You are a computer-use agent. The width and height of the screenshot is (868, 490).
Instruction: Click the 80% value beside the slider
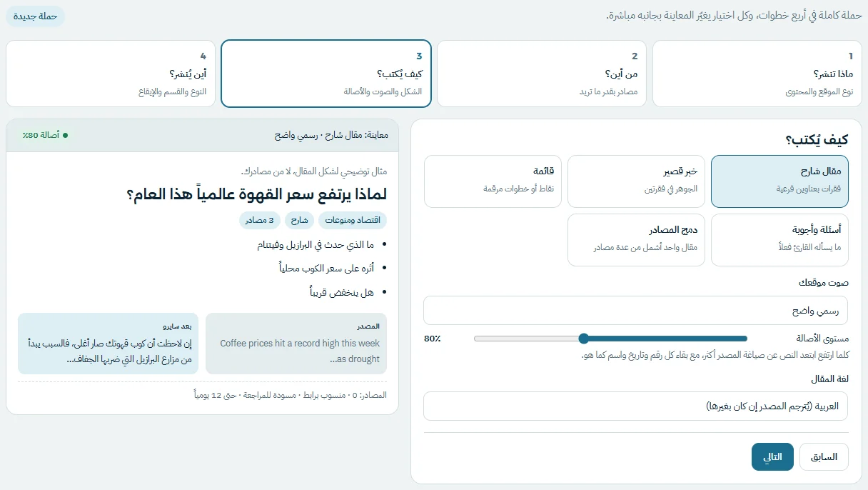(433, 339)
